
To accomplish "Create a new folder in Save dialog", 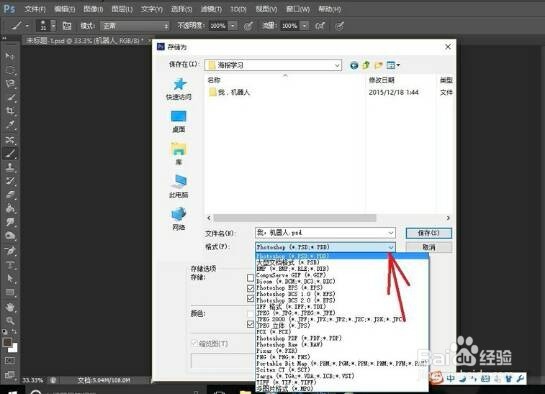I will pos(378,65).
